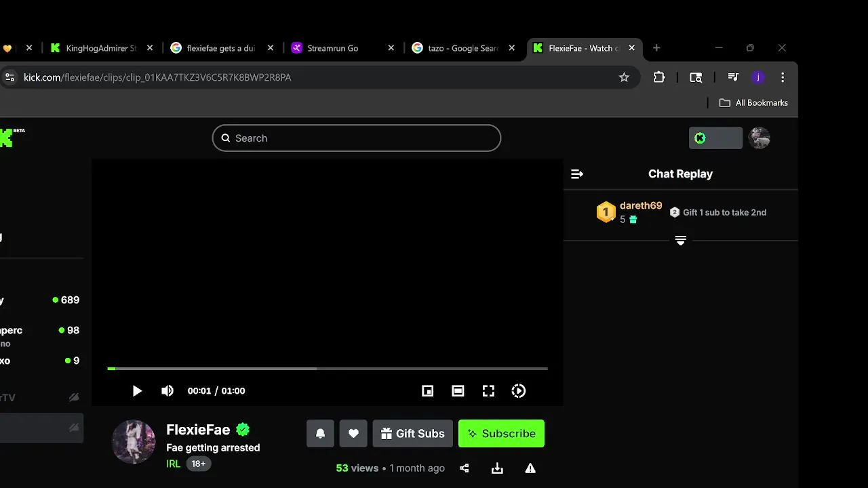Follow FlexieFae with heart button
868x488 pixels.
point(353,434)
